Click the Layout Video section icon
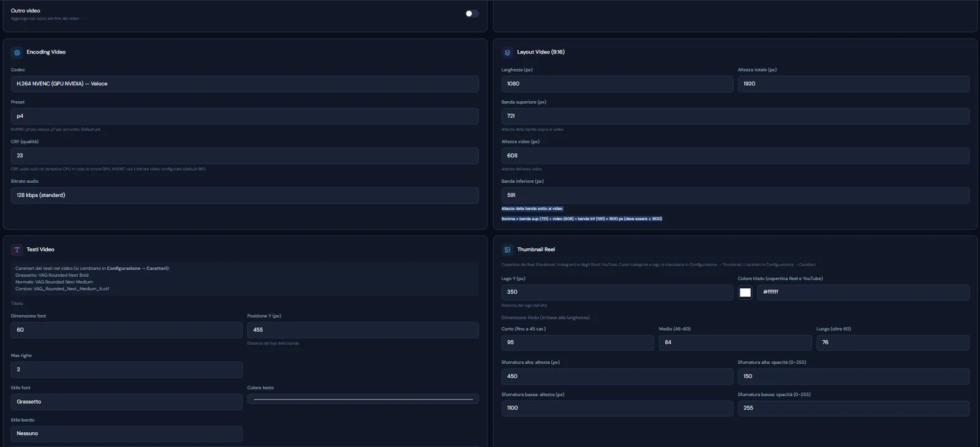Screen dimensions: 980x447 coord(507,53)
